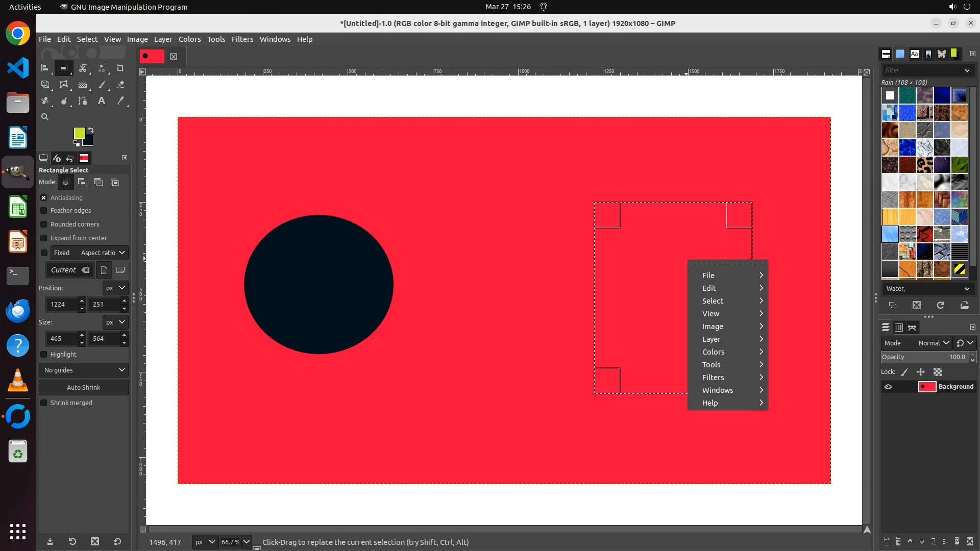The height and width of the screenshot is (551, 980).
Task: Enable the Rounded corners checkbox
Action: pyautogui.click(x=44, y=224)
